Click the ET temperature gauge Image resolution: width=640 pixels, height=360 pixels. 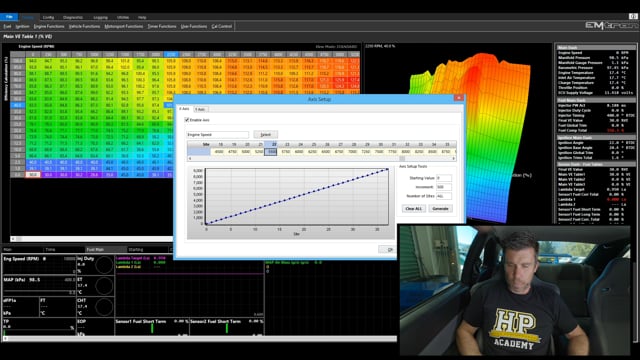[104, 286]
